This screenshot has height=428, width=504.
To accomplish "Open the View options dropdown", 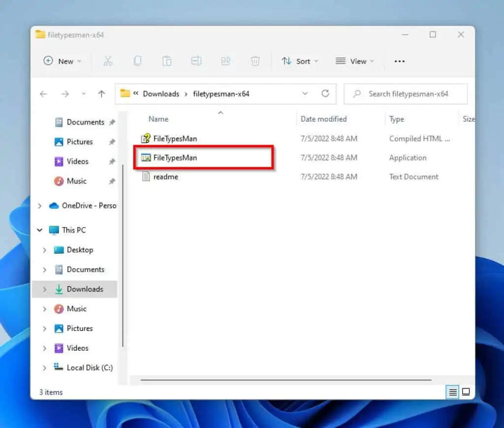I will point(354,61).
